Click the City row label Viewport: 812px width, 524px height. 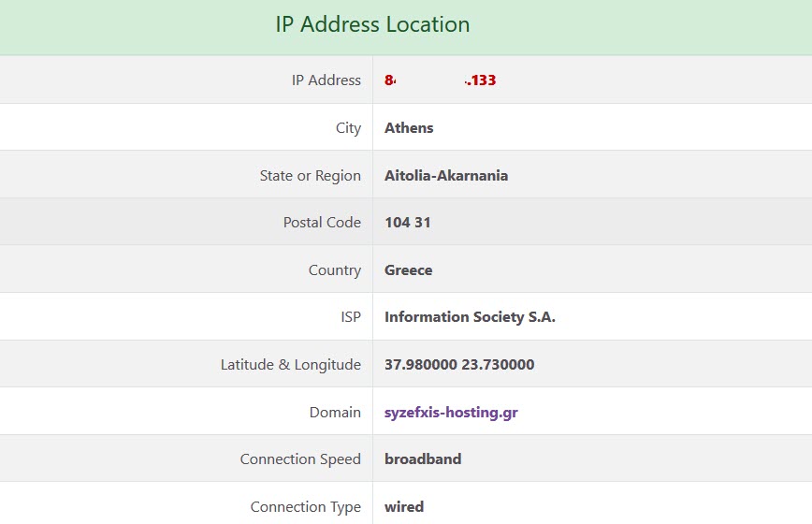pyautogui.click(x=349, y=128)
